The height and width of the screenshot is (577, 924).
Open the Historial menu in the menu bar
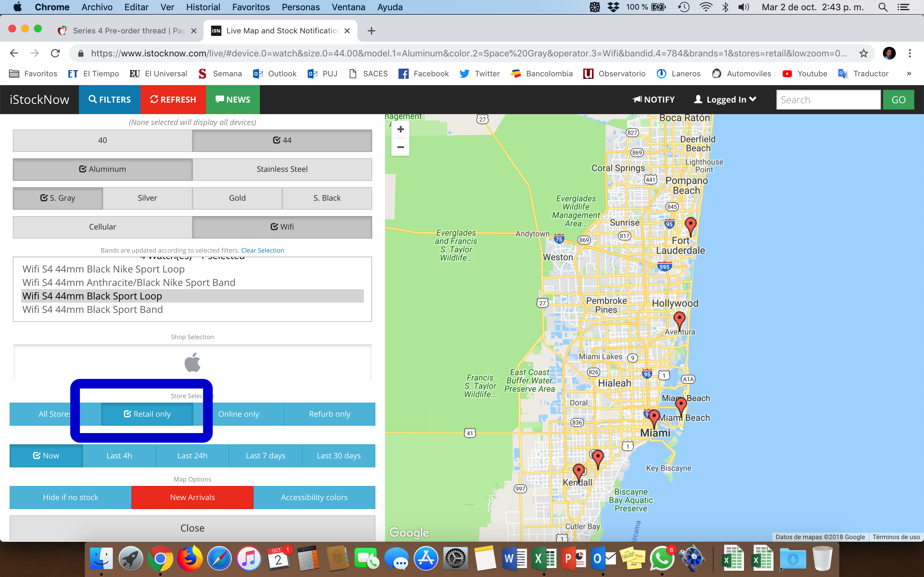click(203, 7)
